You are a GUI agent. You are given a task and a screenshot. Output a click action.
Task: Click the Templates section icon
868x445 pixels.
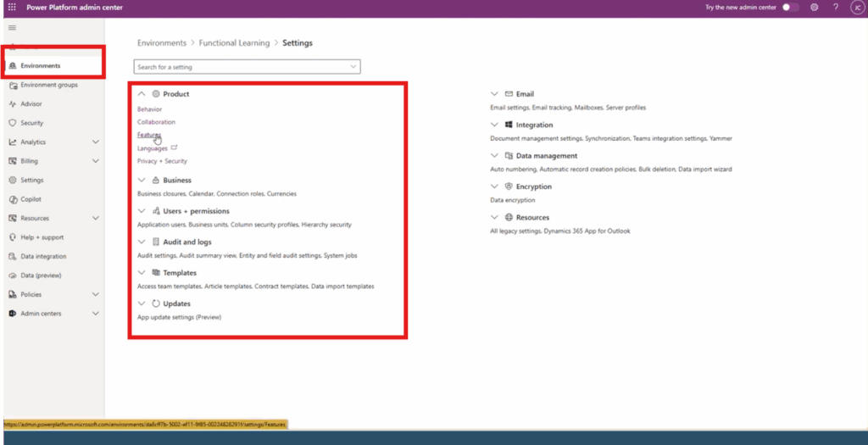tap(156, 273)
